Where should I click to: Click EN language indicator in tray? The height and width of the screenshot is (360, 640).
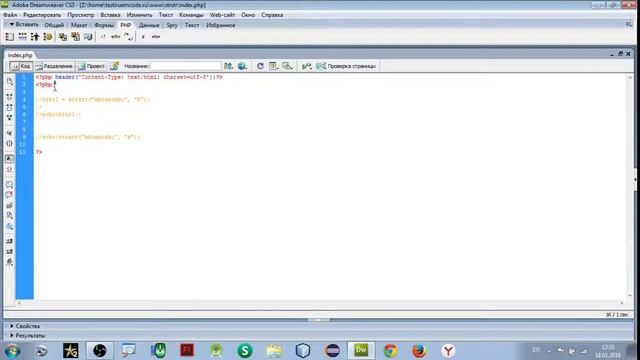tap(536, 350)
